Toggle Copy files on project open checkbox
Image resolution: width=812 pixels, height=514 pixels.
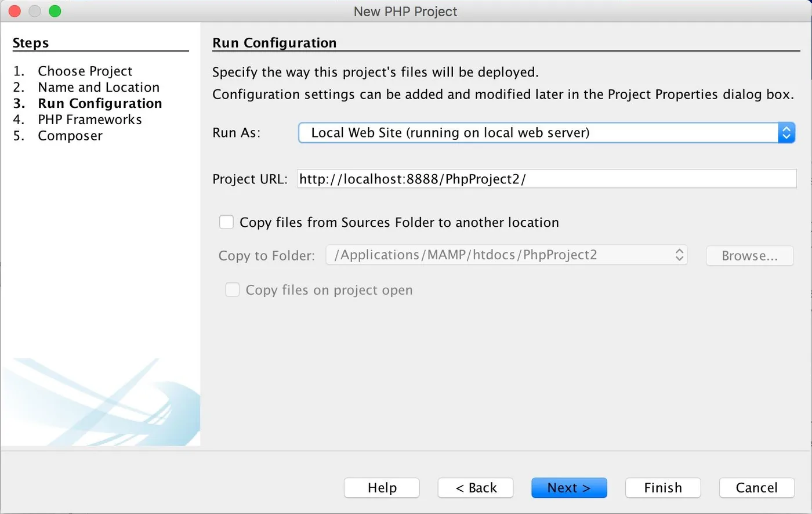point(232,289)
